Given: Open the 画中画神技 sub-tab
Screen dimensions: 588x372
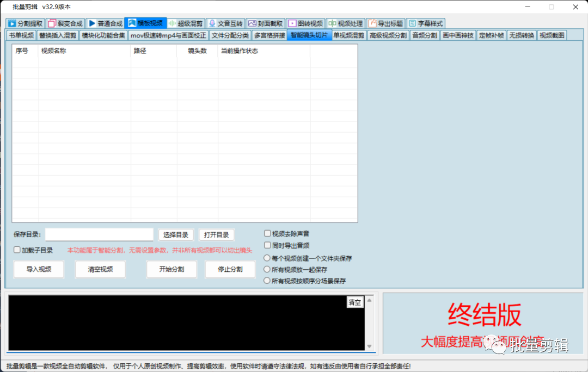Looking at the screenshot, I should click(458, 35).
